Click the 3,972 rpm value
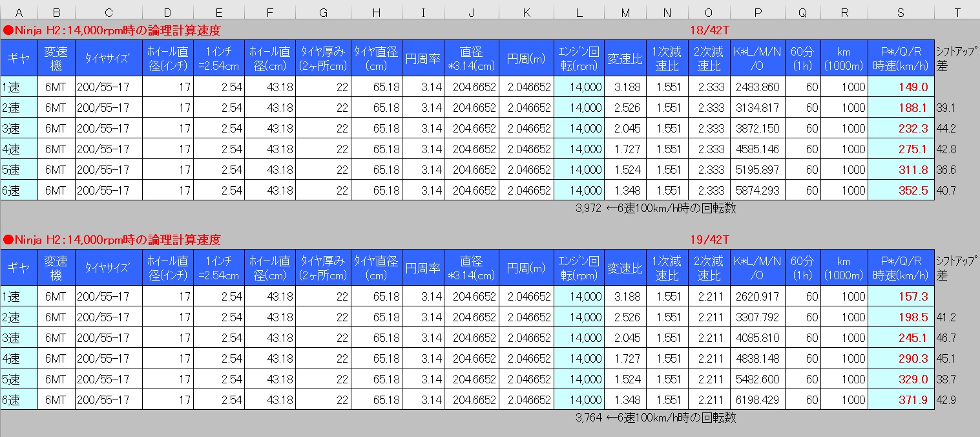Viewport: 980px width, 437px height. click(588, 208)
